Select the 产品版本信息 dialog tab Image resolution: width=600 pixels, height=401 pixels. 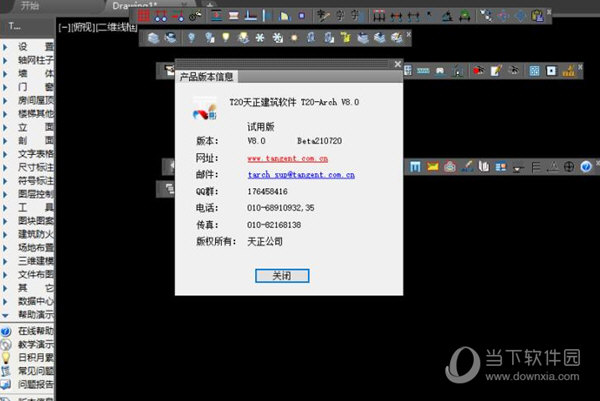point(207,77)
